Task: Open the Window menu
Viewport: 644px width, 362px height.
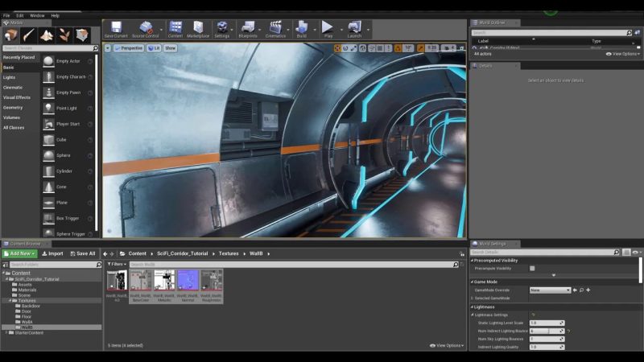Action: pos(37,15)
